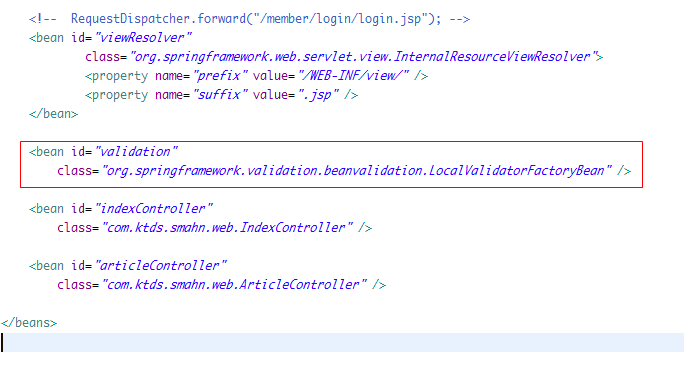
Task: Click the .jsp suffix value
Action: point(318,95)
